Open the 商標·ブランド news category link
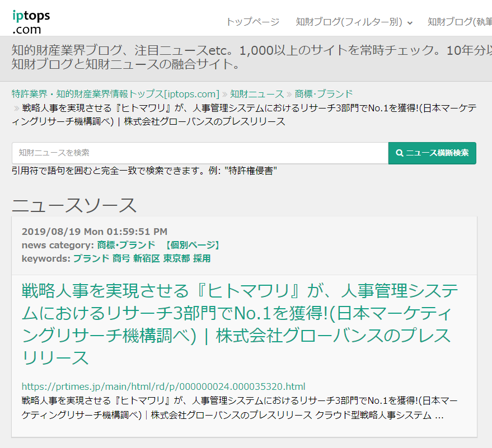This screenshot has width=492, height=448. 126,245
